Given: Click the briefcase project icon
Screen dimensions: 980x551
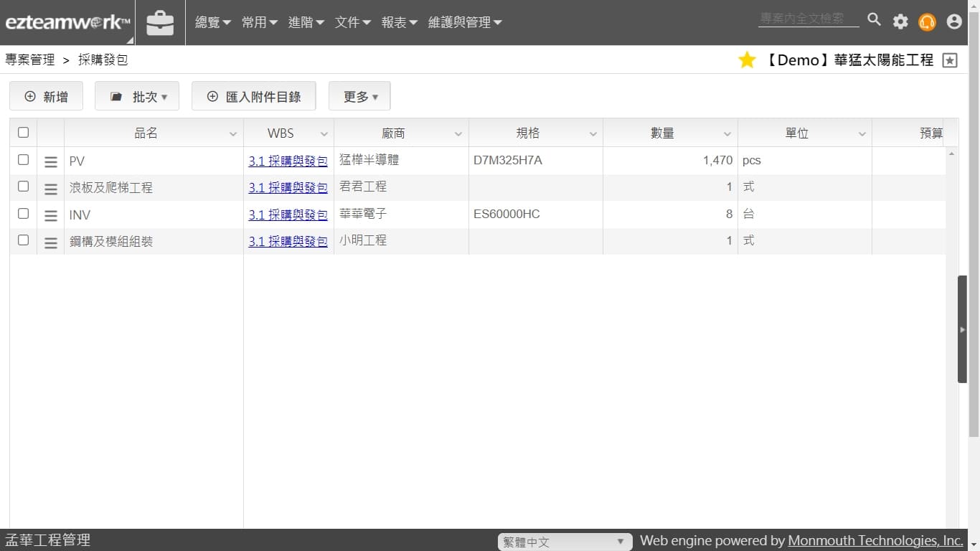Looking at the screenshot, I should click(160, 23).
